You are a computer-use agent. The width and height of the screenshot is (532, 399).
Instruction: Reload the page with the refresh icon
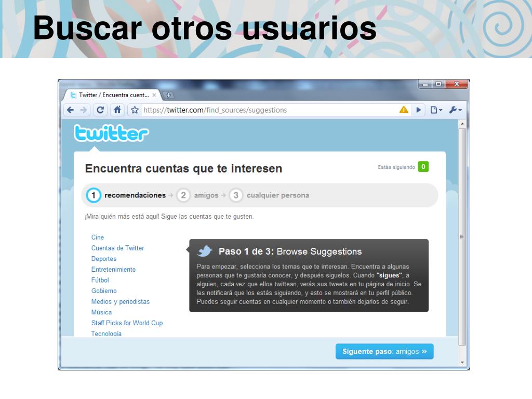pyautogui.click(x=100, y=110)
